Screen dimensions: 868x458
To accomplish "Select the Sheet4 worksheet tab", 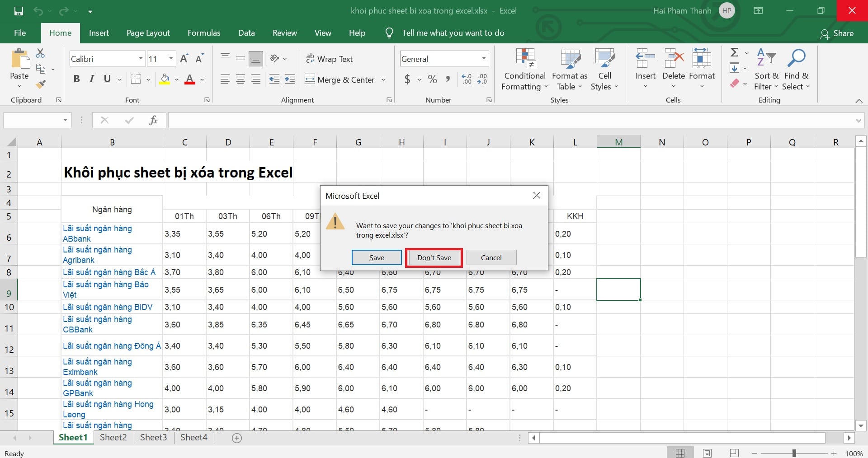I will [x=193, y=437].
